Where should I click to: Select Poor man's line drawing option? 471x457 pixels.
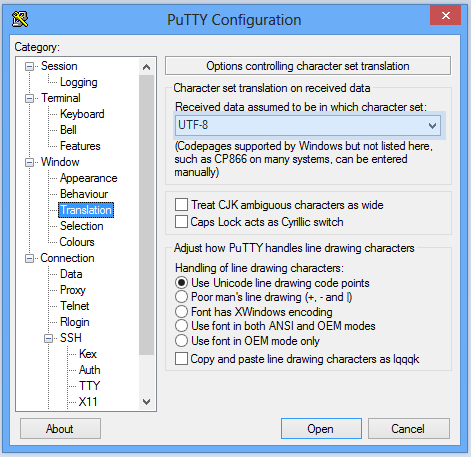[181, 297]
